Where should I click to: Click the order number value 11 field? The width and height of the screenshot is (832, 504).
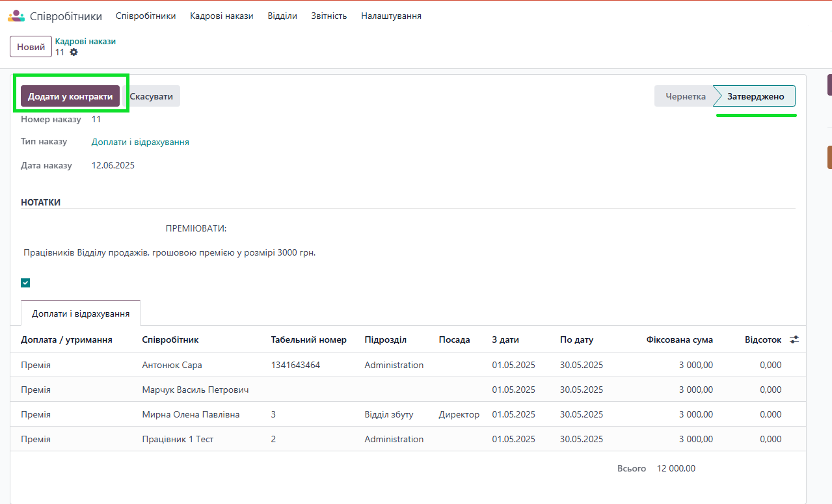click(96, 119)
